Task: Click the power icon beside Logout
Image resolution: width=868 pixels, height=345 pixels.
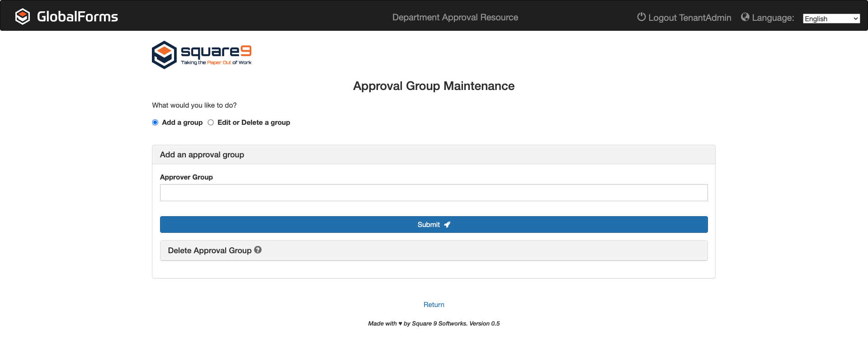Action: 641,17
